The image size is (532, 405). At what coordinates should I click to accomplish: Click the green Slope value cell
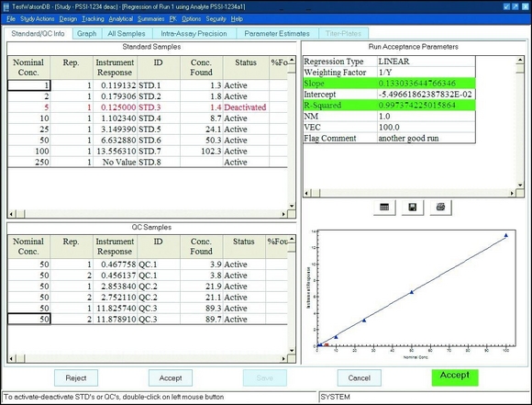tap(427, 84)
